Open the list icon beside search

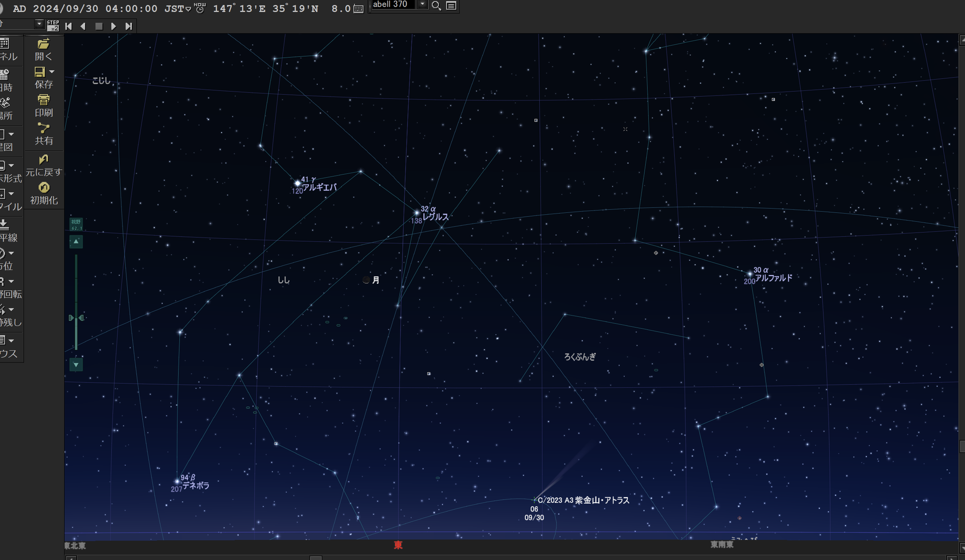coord(451,6)
